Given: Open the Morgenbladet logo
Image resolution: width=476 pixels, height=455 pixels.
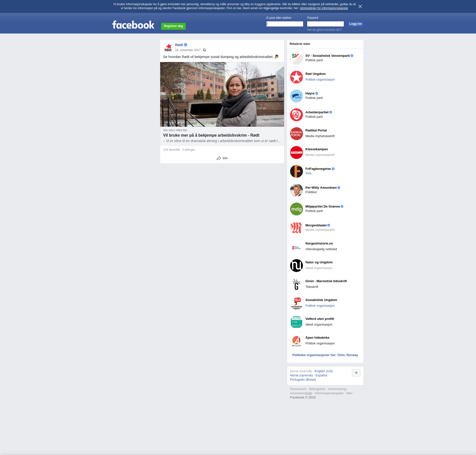Looking at the screenshot, I should point(297,228).
